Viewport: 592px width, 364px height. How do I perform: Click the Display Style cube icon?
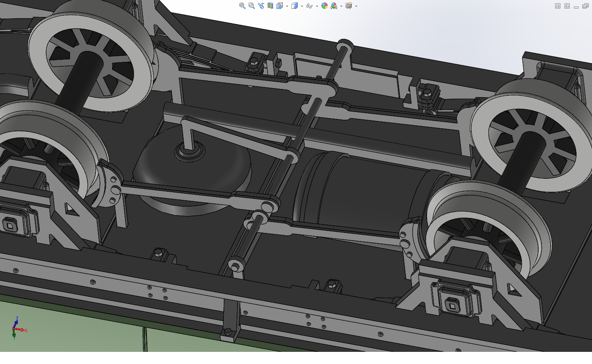pyautogui.click(x=295, y=6)
